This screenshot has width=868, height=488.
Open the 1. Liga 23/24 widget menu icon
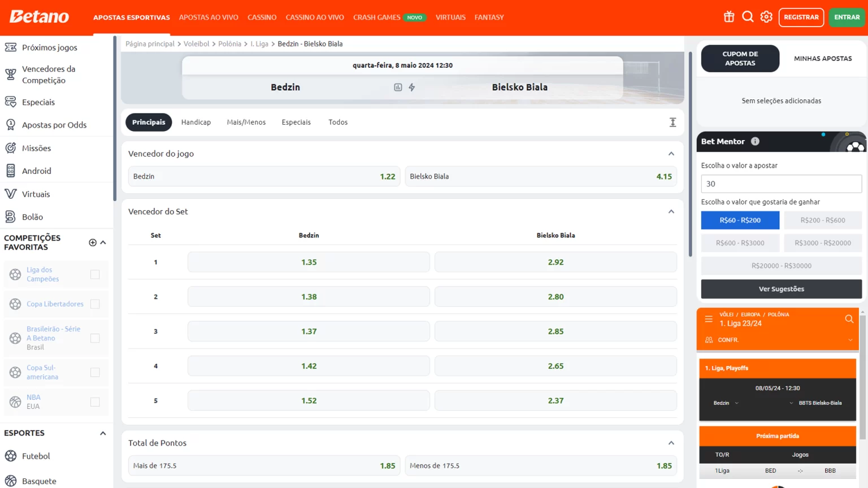(709, 319)
